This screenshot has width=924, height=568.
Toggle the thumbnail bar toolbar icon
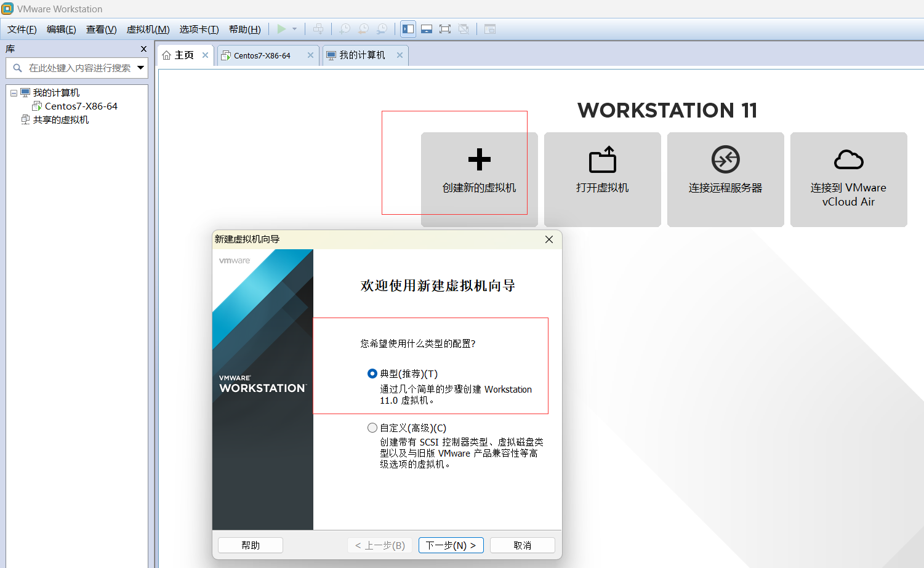tap(427, 29)
